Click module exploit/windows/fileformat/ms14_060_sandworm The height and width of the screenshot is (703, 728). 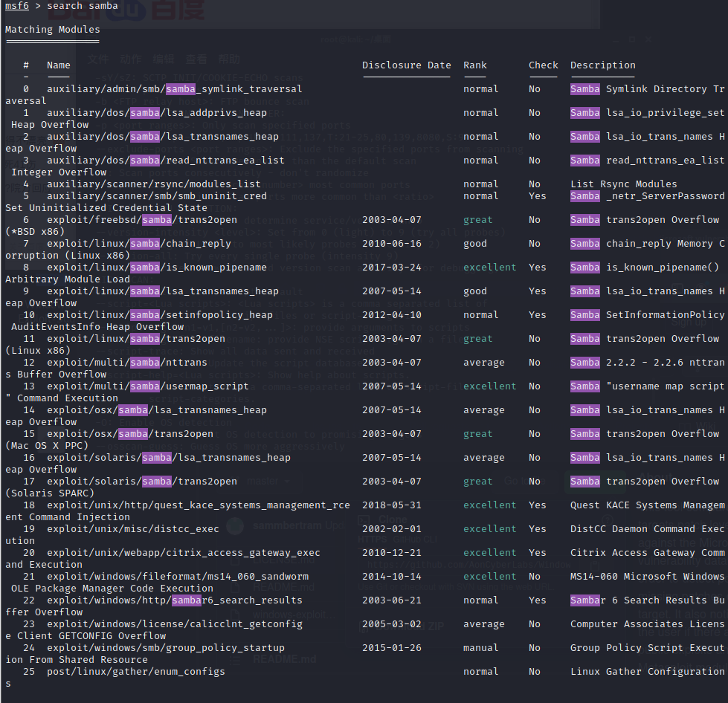click(178, 577)
